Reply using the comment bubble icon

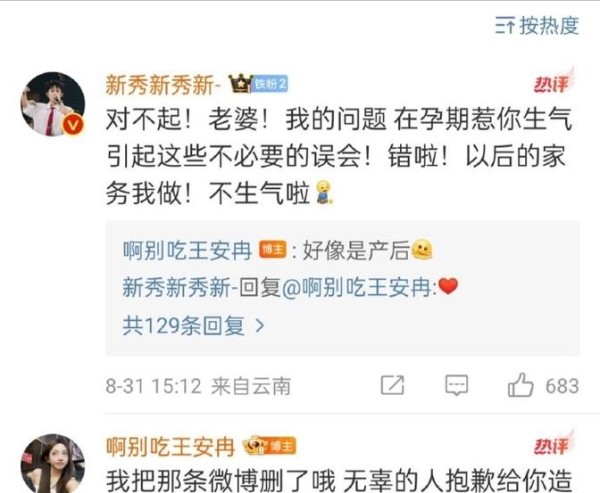(x=457, y=385)
